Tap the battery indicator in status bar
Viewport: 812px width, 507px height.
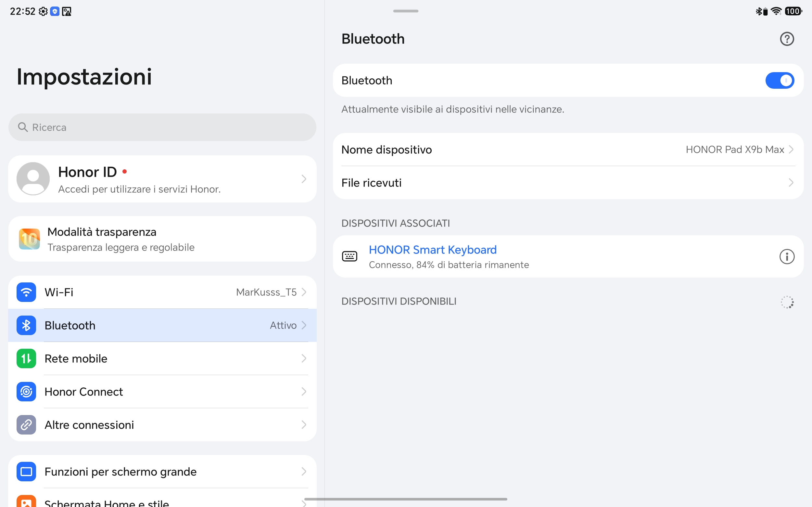pyautogui.click(x=793, y=11)
